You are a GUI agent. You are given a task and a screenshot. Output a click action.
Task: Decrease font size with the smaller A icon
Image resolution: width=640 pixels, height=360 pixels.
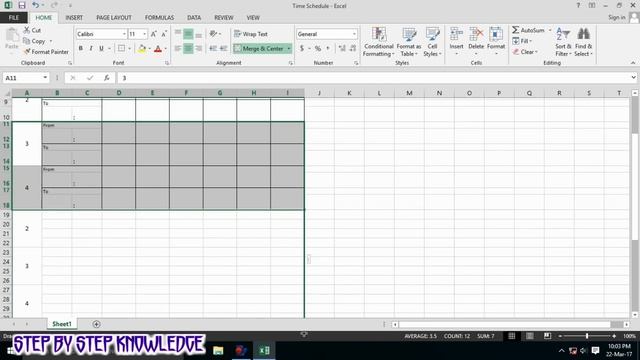pyautogui.click(x=164, y=34)
